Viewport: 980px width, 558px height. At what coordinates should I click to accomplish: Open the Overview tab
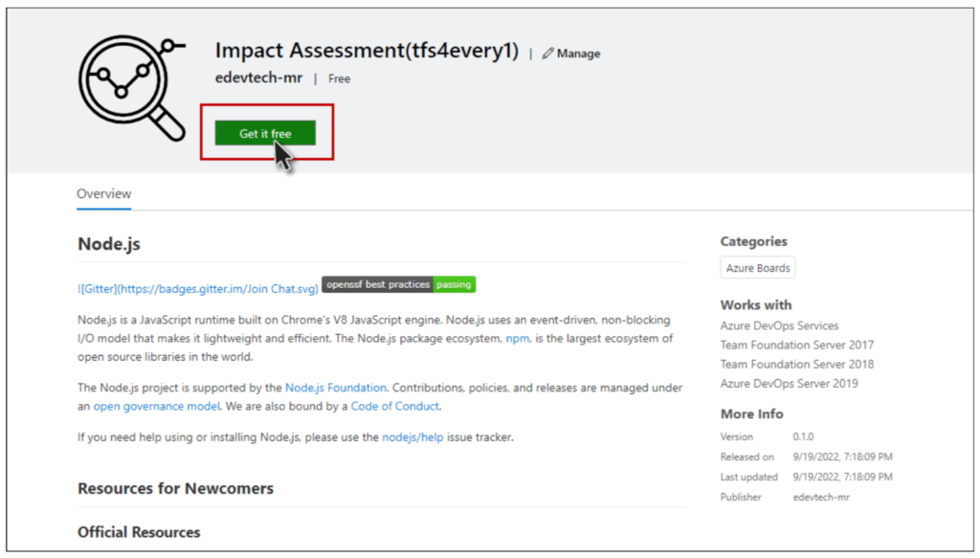(x=103, y=193)
